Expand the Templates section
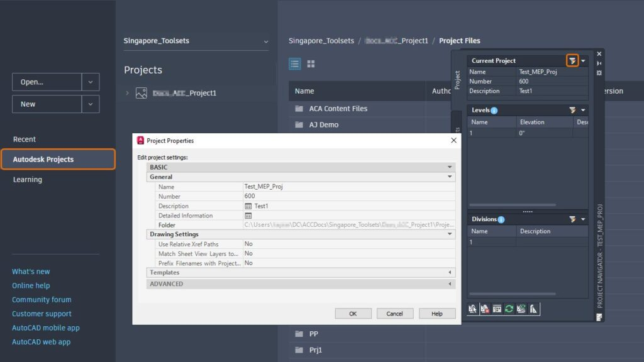The height and width of the screenshot is (362, 644). 450,273
